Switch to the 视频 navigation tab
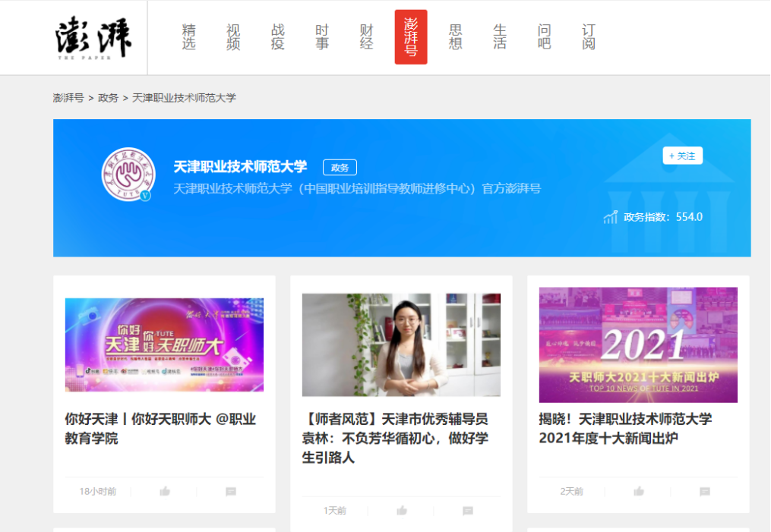The height and width of the screenshot is (532, 771). click(233, 37)
